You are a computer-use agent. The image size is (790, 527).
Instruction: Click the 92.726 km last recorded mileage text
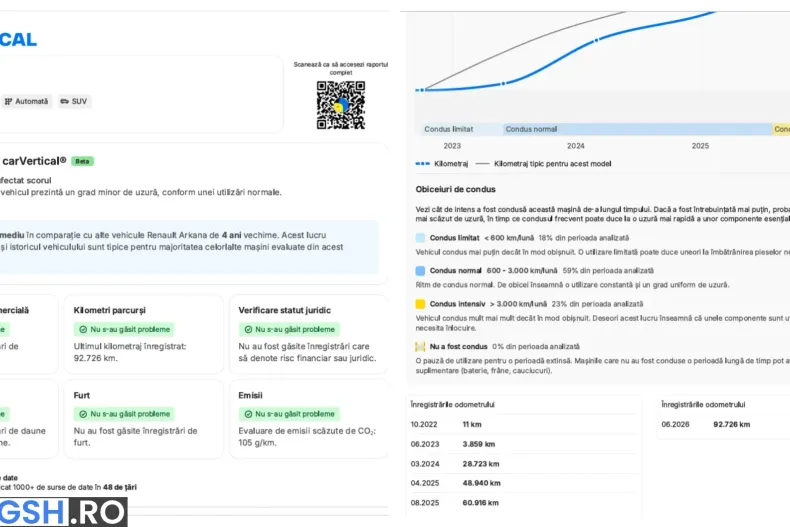(x=96, y=358)
